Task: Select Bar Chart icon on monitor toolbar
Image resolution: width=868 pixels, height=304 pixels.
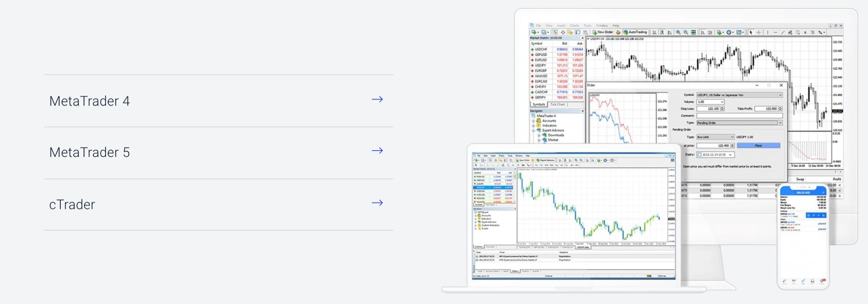Action: point(654,32)
